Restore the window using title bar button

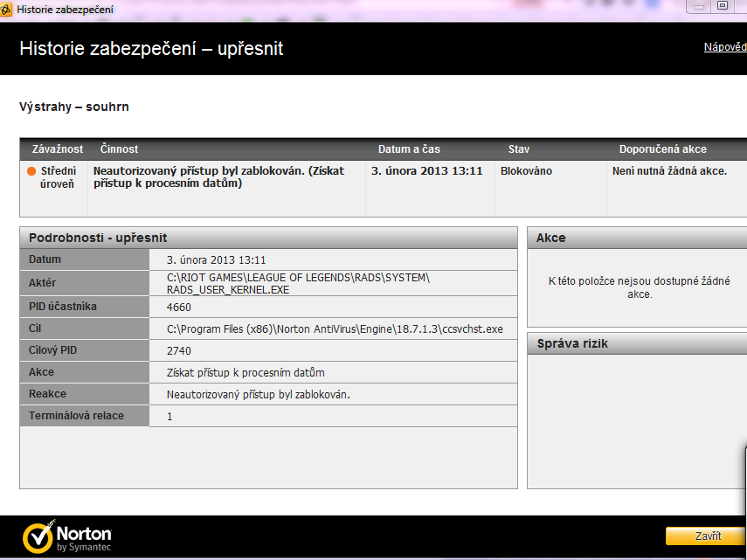(x=723, y=6)
